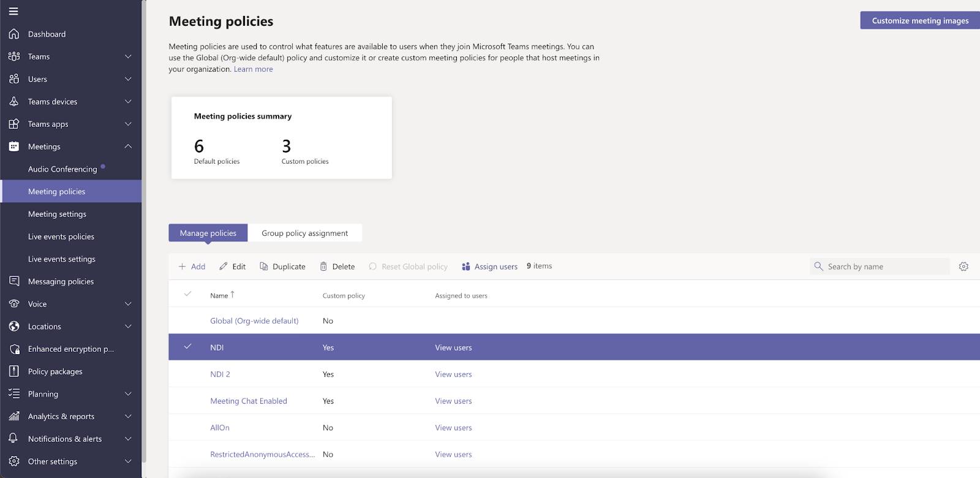Viewport: 980px width, 478px height.
Task: Click the Policy packages icon
Action: 14,371
